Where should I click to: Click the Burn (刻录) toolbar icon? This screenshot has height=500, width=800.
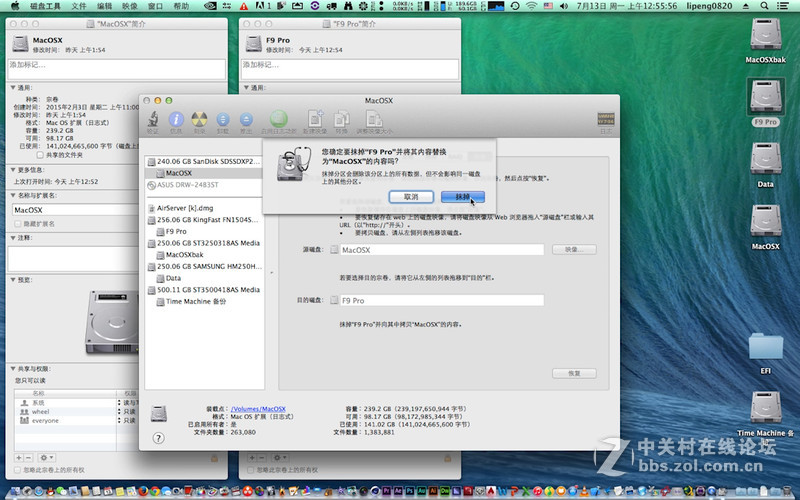point(199,121)
